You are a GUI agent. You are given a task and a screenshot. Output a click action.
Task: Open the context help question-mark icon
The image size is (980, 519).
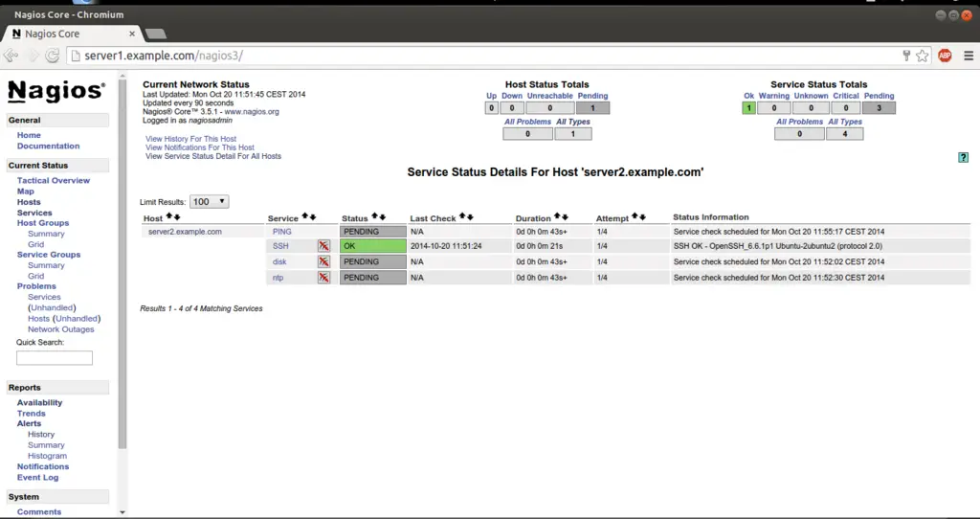[963, 158]
